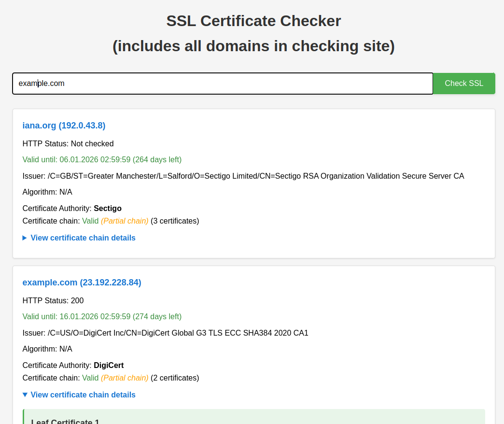Click the green validity date for example.com

click(x=101, y=316)
